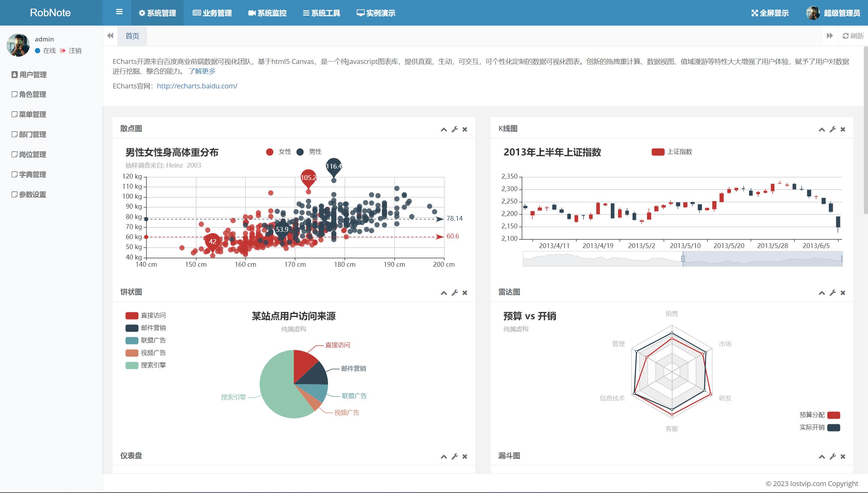Open the 系统监控 top menu

click(x=267, y=13)
